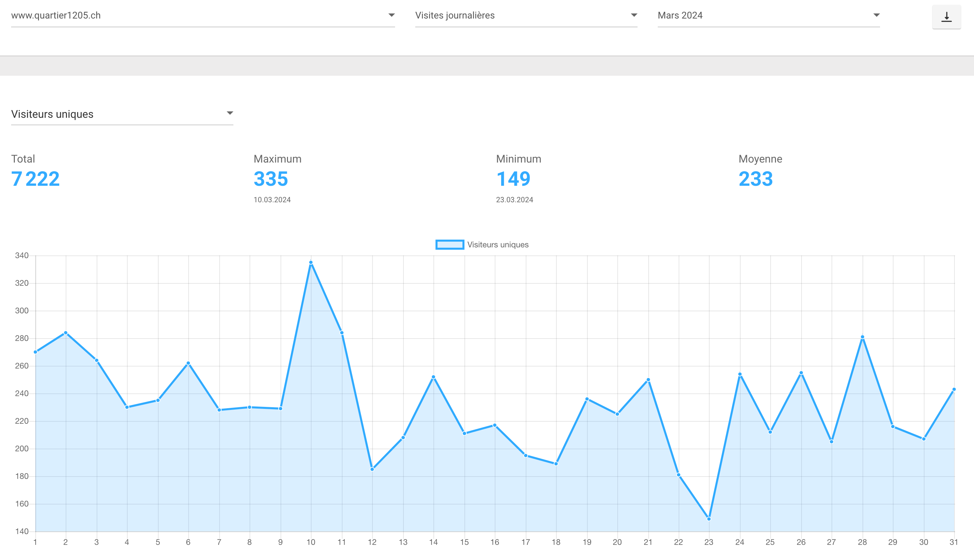Click the data point for day 31
Image resolution: width=974 pixels, height=560 pixels.
pyautogui.click(x=954, y=389)
